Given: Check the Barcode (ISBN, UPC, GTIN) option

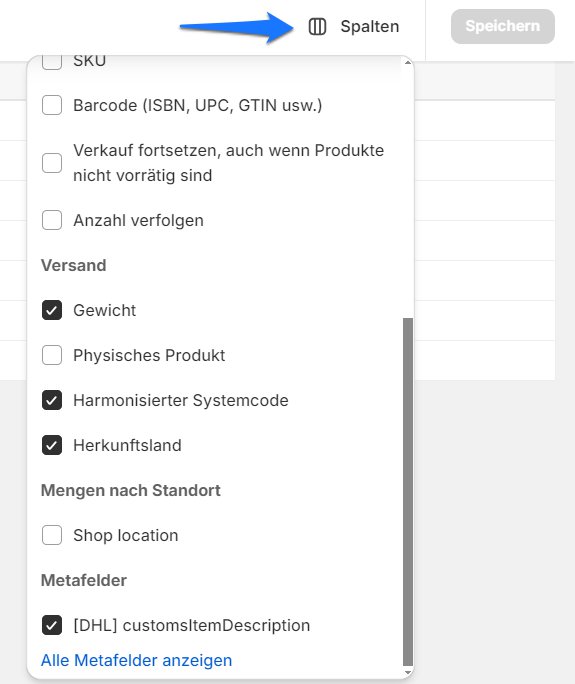Looking at the screenshot, I should coord(52,105).
